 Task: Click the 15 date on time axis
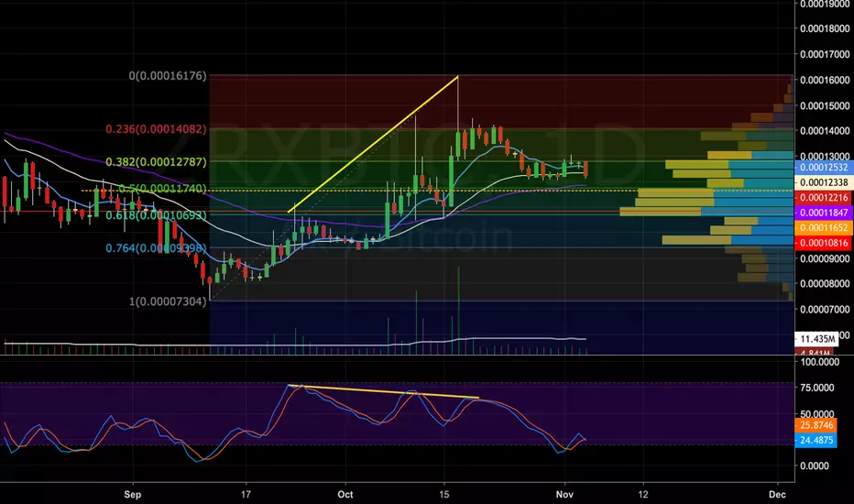point(444,494)
